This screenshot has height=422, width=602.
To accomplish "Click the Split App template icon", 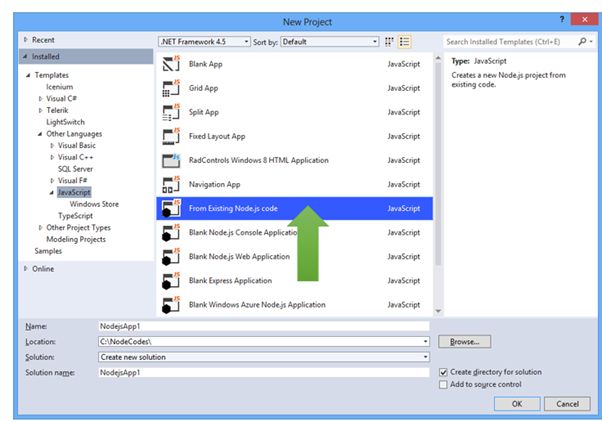I will 171,112.
